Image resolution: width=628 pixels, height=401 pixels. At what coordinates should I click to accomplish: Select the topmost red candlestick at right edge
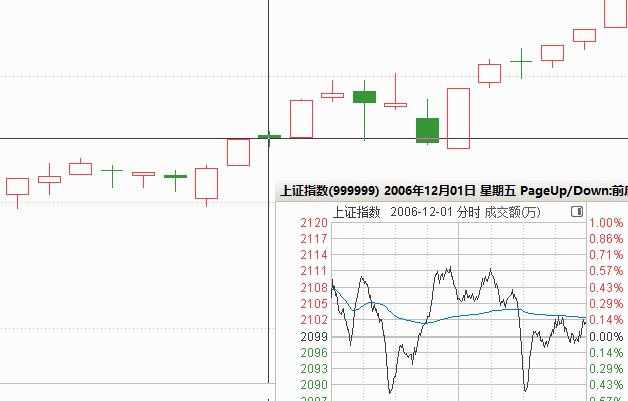(x=616, y=12)
